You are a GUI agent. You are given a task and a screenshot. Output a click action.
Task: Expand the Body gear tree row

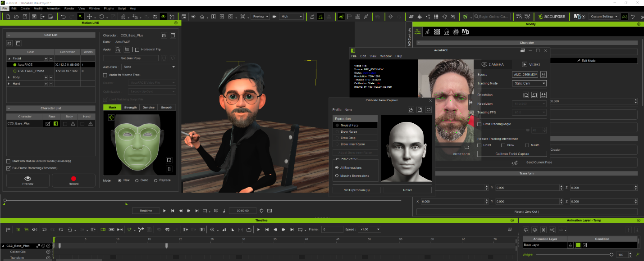(9, 77)
